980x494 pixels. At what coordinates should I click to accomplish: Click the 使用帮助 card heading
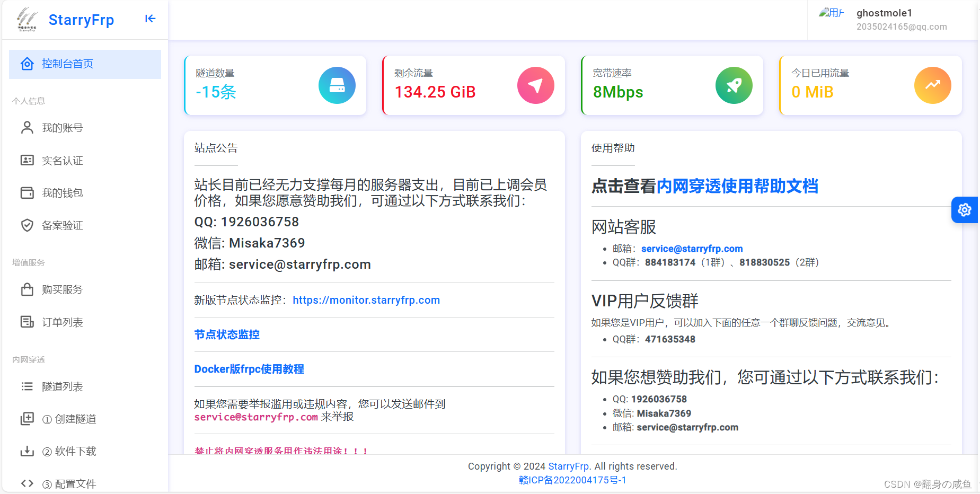pos(613,148)
